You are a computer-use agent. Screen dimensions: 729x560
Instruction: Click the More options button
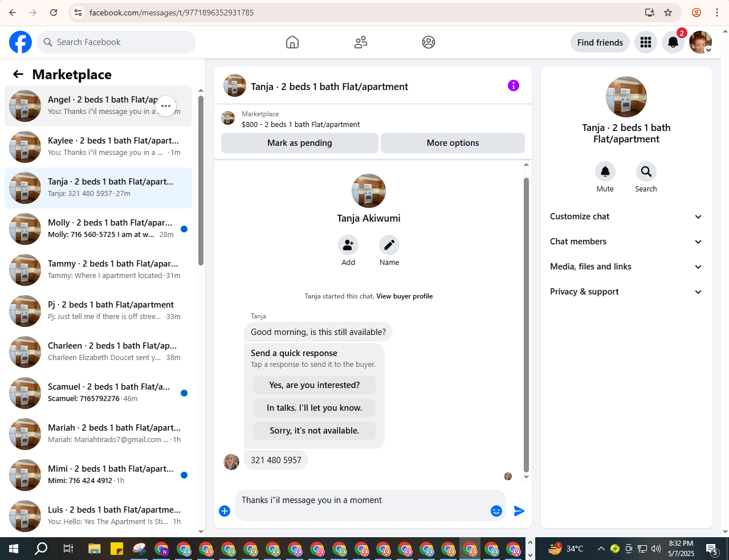click(x=453, y=143)
